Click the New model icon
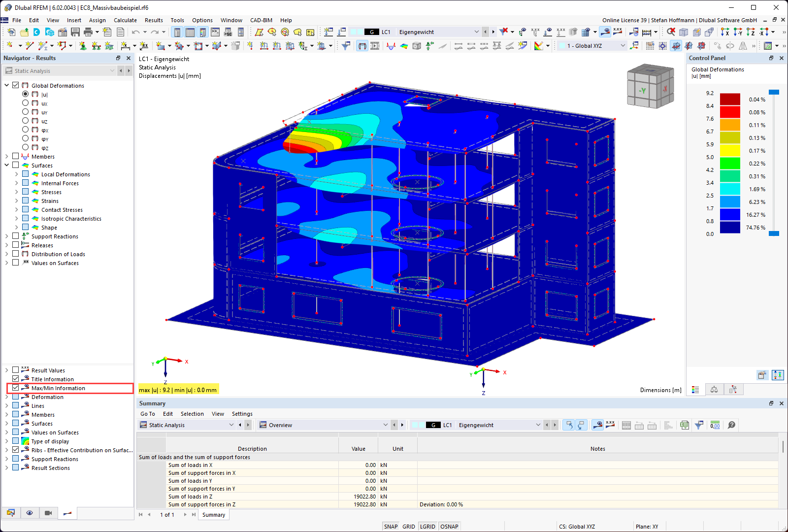This screenshot has height=532, width=788. (x=11, y=32)
